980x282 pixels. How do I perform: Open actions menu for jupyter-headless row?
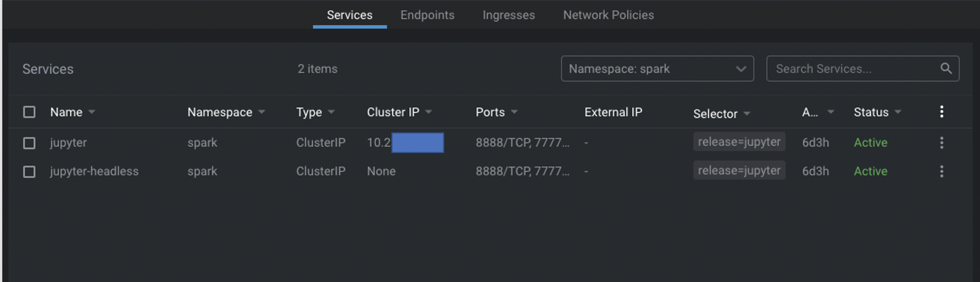click(x=942, y=171)
